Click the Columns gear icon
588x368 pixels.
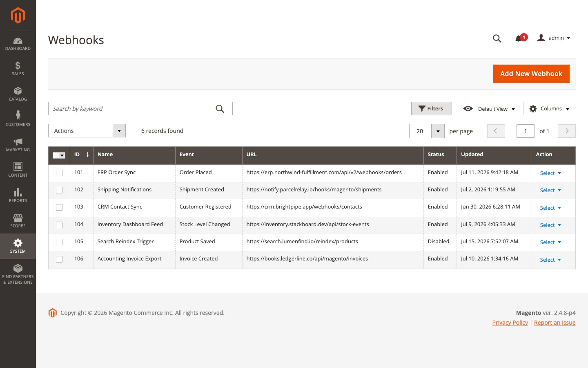pos(533,109)
